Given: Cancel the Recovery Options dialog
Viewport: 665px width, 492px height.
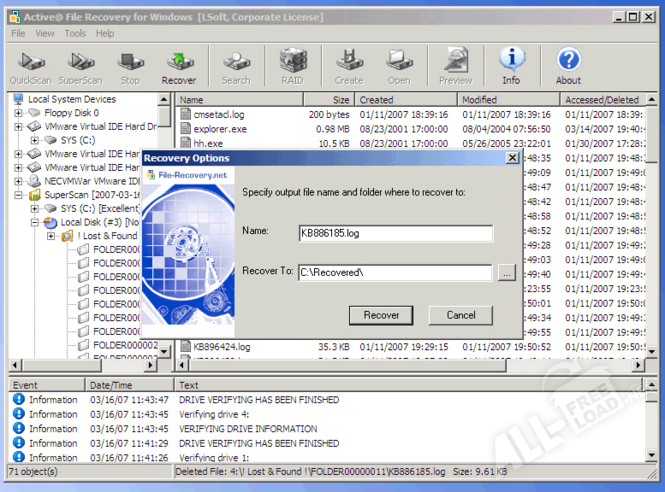Looking at the screenshot, I should 461,316.
